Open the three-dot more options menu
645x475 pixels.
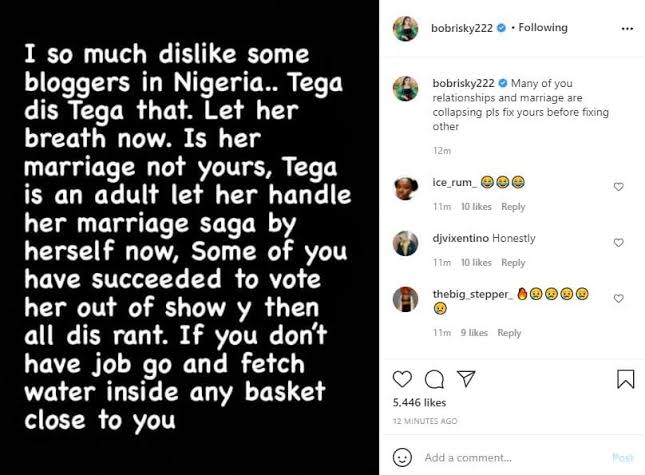(625, 28)
